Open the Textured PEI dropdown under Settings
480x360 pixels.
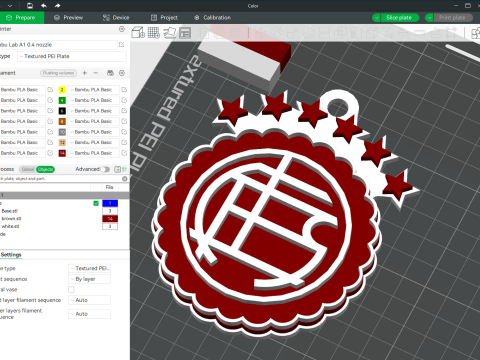click(89, 268)
